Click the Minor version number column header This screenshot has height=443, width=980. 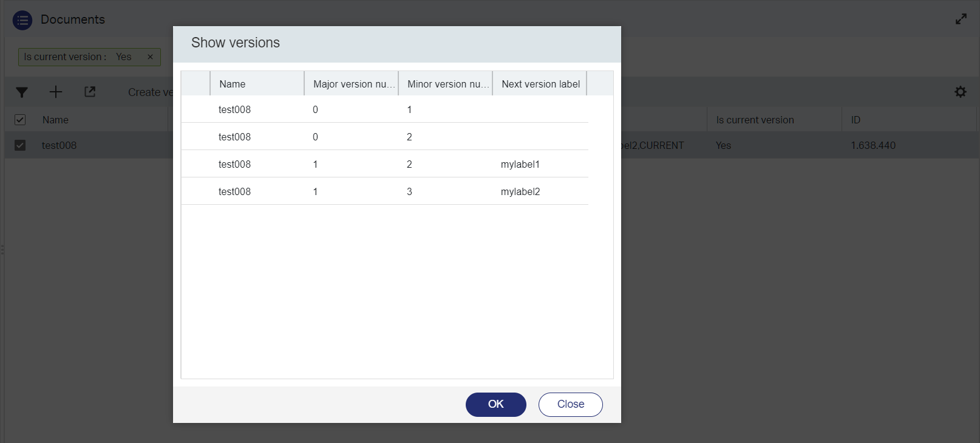[x=444, y=84]
